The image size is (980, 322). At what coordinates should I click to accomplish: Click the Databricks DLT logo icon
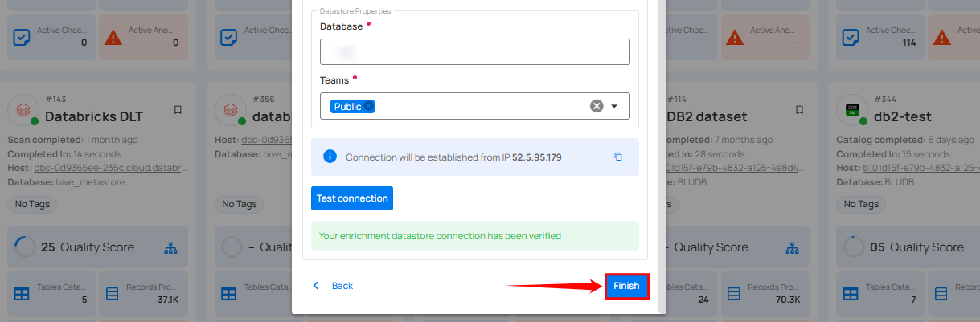[x=23, y=108]
